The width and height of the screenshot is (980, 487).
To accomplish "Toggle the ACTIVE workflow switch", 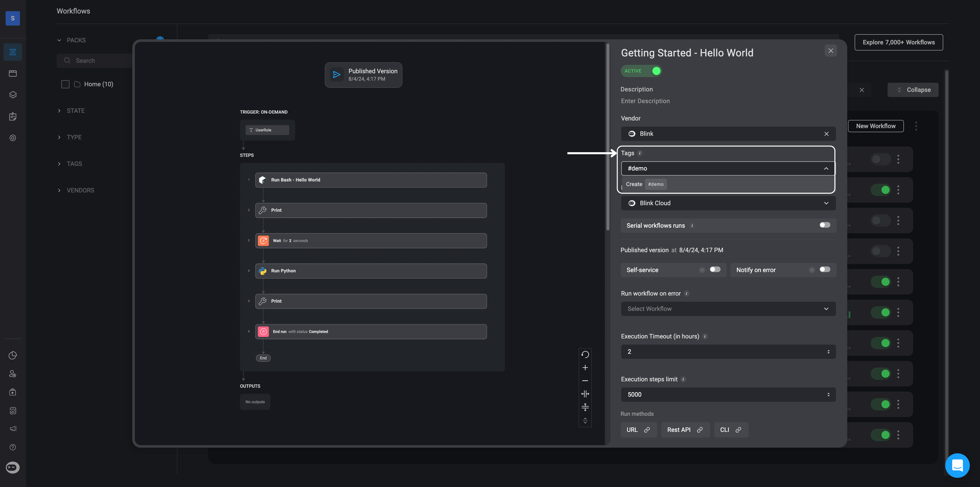I will coord(641,71).
